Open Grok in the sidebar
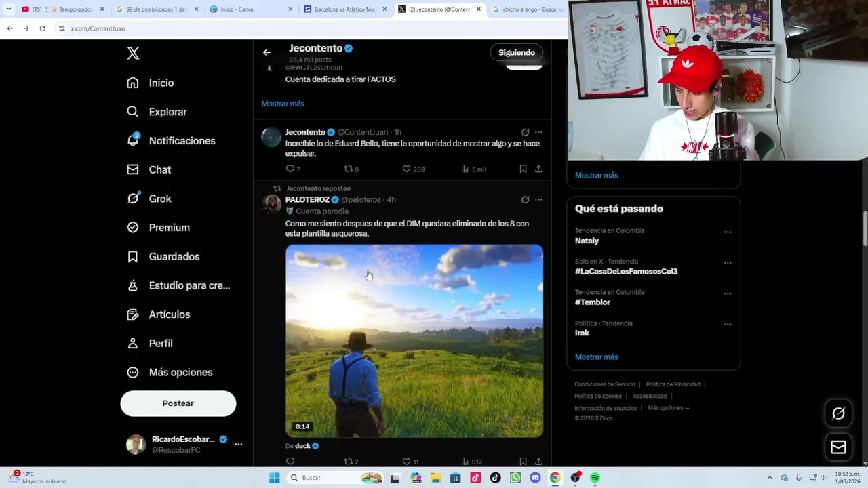 pos(149,199)
